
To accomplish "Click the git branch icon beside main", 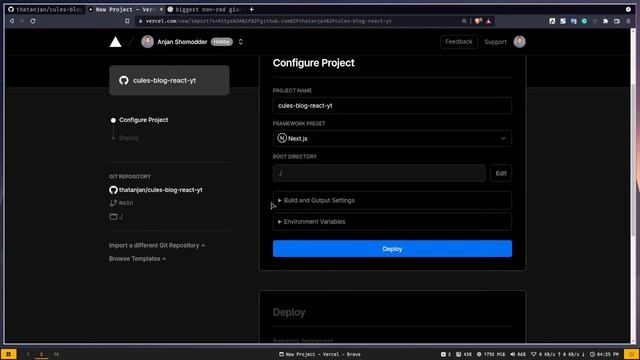I will 113,203.
